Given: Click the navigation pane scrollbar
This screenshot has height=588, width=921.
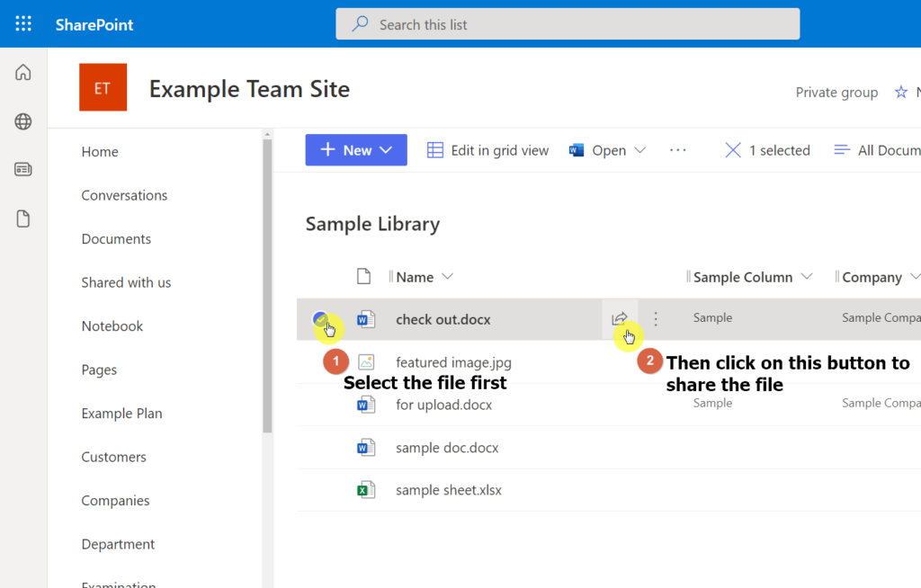Looking at the screenshot, I should pos(267,286).
